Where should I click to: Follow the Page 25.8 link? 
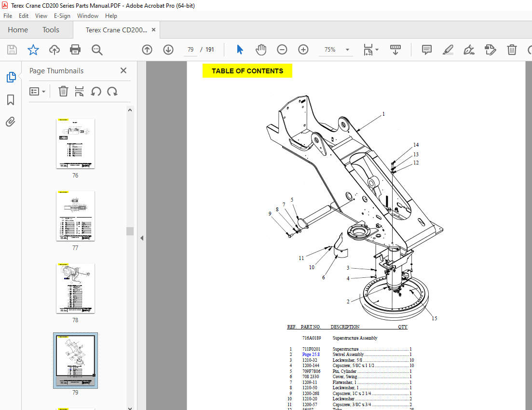311,355
